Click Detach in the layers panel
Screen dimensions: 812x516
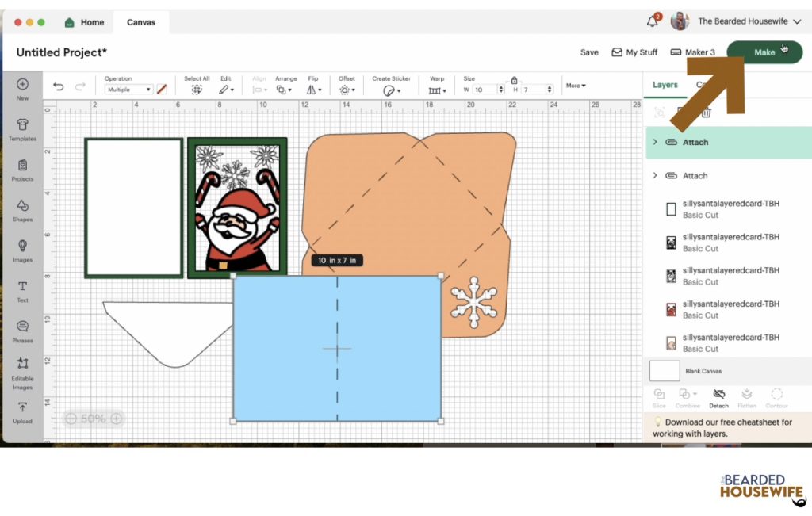[718, 397]
